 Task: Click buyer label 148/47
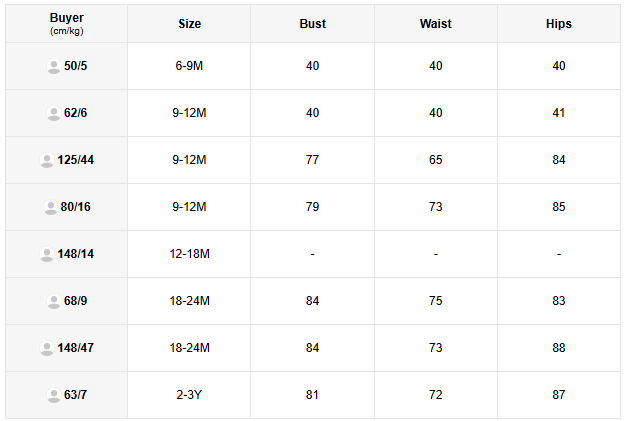[76, 348]
